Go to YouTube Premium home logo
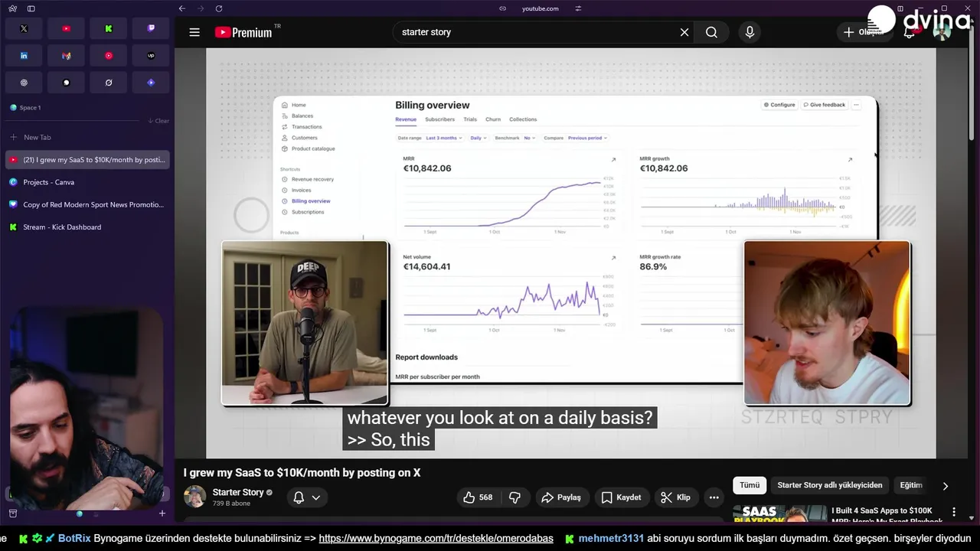This screenshot has height=551, width=980. click(243, 32)
